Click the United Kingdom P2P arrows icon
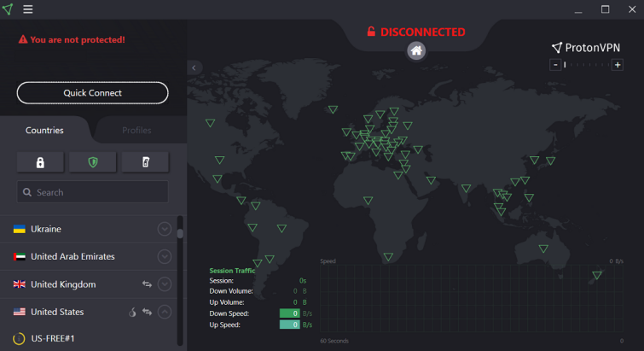644x351 pixels. tap(147, 284)
